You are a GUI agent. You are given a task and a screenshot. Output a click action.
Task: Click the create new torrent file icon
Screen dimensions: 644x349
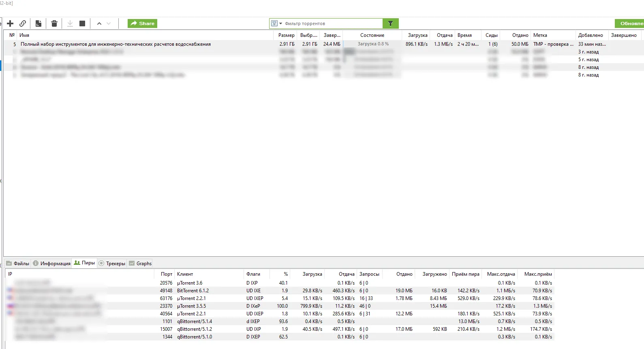[x=39, y=23]
